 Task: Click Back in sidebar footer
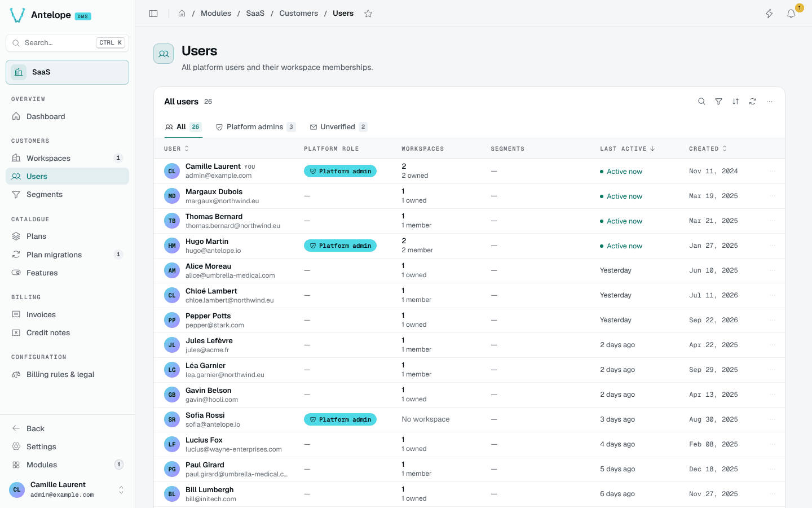(x=67, y=428)
